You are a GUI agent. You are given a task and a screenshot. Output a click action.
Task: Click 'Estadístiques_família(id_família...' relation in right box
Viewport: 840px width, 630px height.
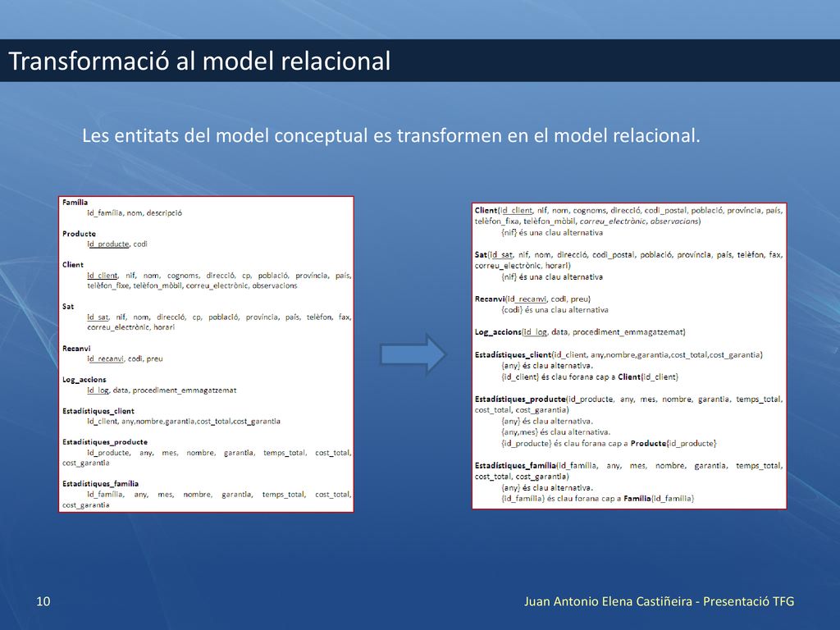(628, 471)
